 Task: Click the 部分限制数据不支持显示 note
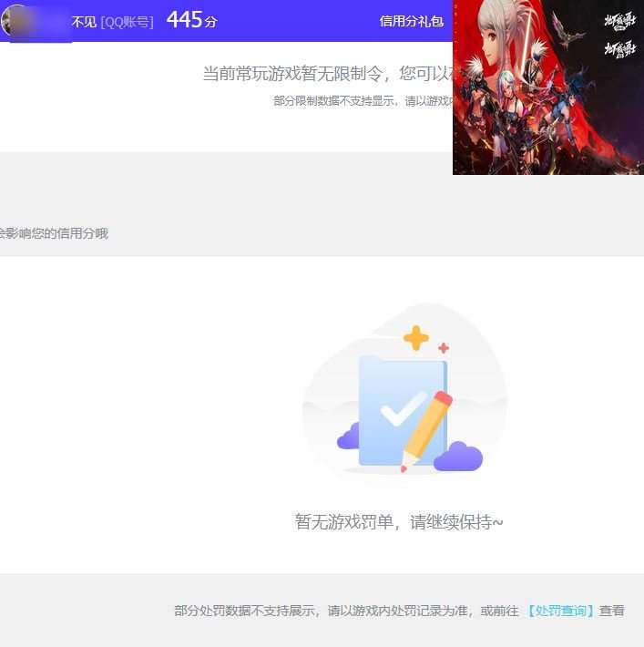(x=363, y=100)
